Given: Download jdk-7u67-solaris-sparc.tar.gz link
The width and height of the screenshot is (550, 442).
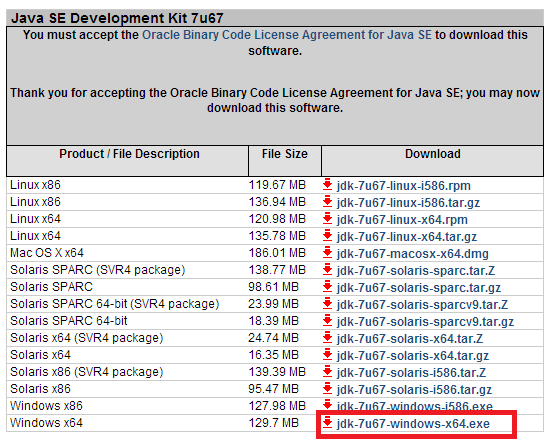Looking at the screenshot, I should [419, 288].
